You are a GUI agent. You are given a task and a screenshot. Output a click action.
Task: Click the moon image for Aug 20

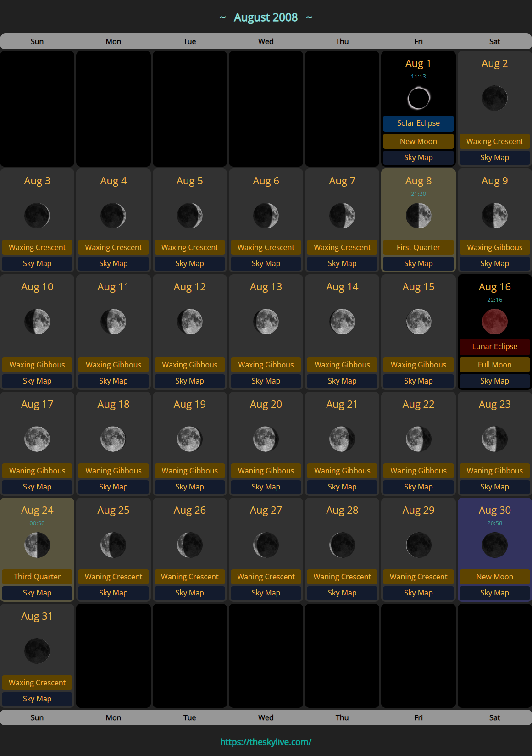coord(266,439)
